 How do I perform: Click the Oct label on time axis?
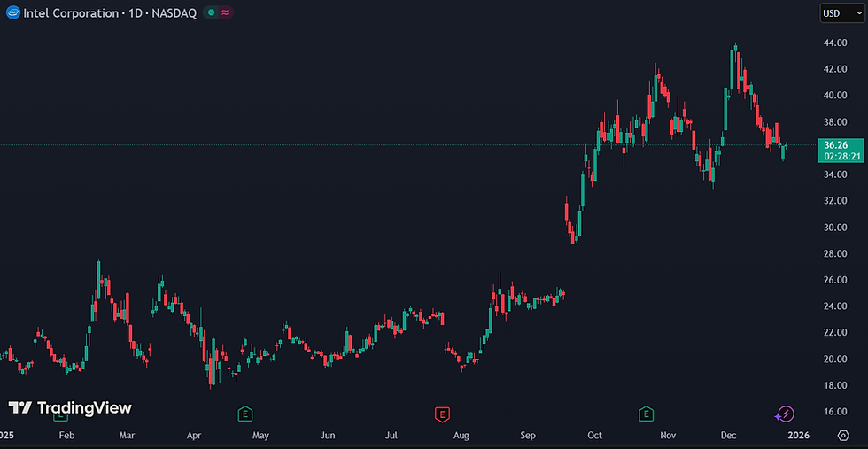[594, 436]
